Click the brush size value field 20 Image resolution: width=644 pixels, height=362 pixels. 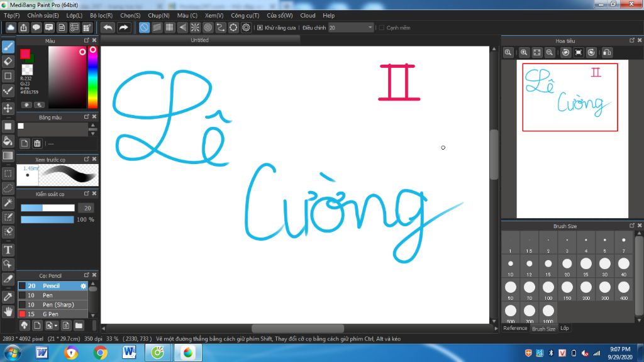(87, 208)
